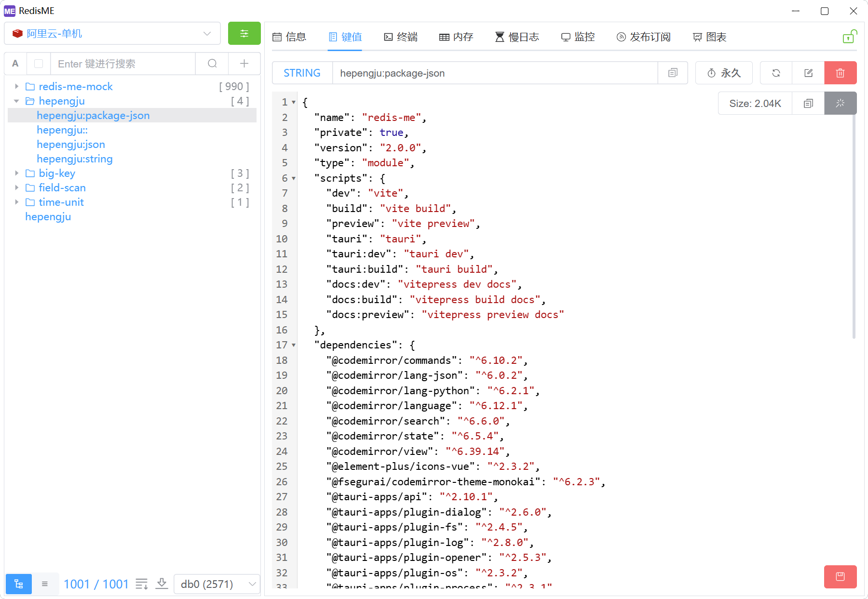Click the red save button
Screen dimensions: 868x599
(840, 576)
